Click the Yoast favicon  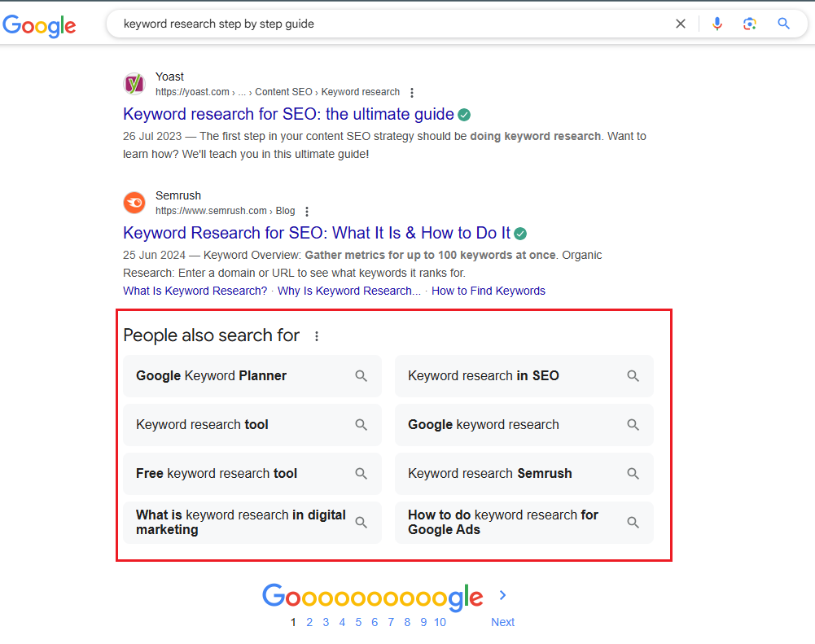pos(134,84)
